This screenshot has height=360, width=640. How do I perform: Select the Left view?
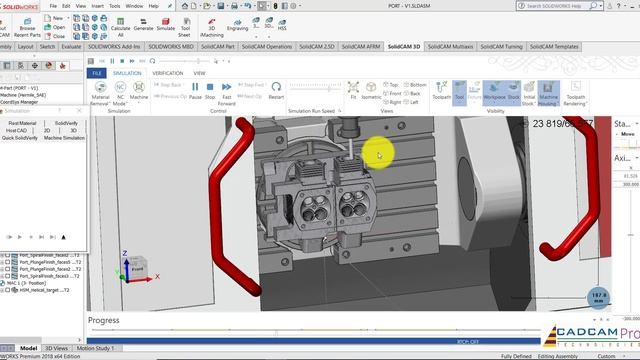coord(411,102)
